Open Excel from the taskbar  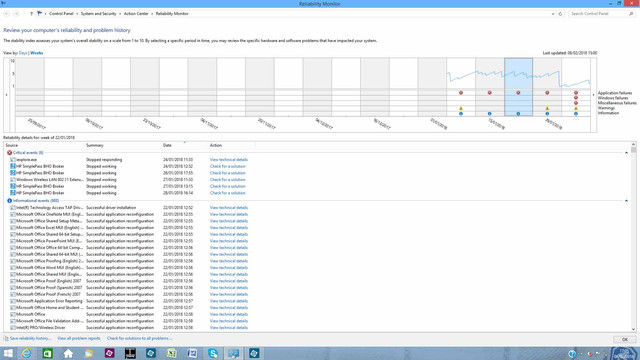coord(171,353)
